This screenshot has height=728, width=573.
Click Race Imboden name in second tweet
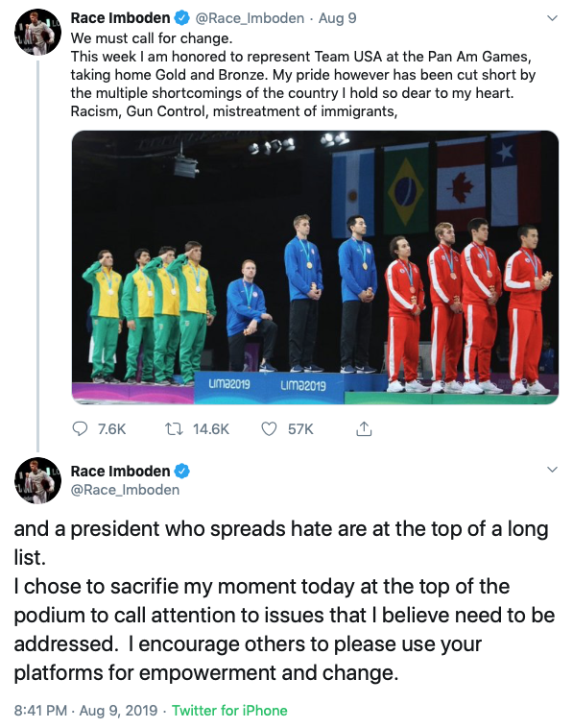pyautogui.click(x=120, y=471)
